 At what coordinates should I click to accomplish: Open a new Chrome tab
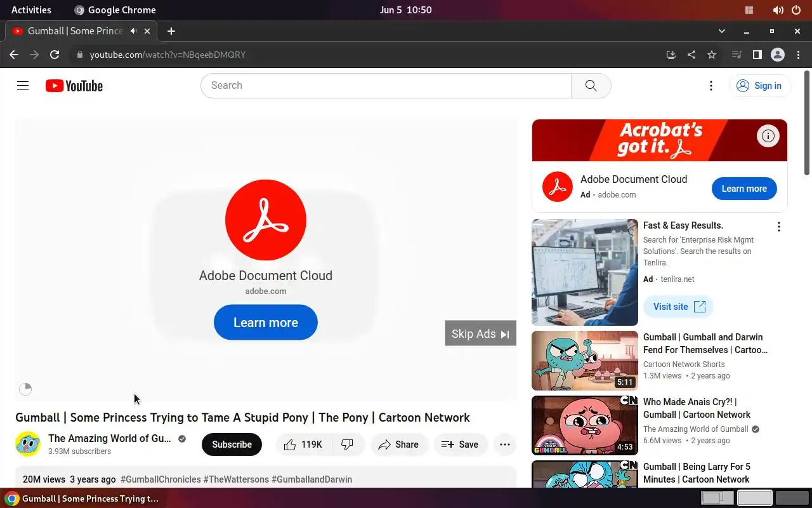[171, 31]
